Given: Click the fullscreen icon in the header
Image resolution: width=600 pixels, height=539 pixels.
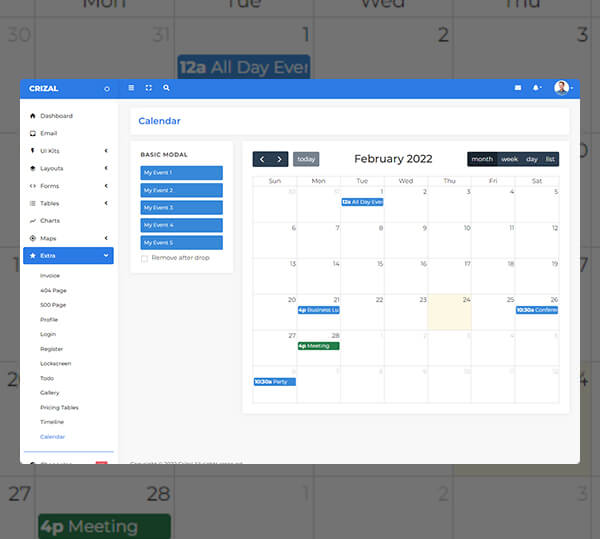Looking at the screenshot, I should pyautogui.click(x=148, y=88).
